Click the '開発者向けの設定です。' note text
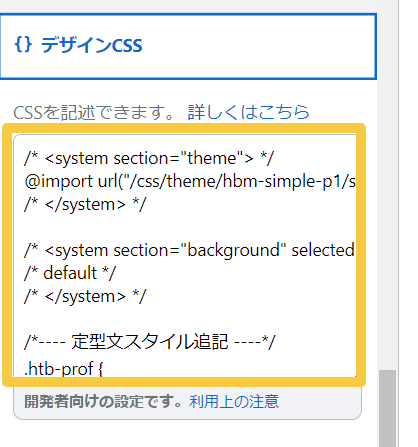418x447 pixels. (103, 401)
